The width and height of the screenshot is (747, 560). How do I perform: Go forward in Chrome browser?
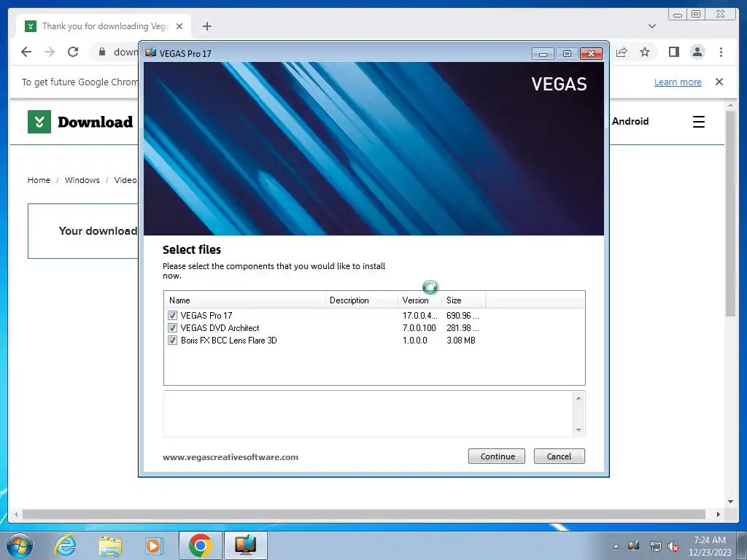[50, 52]
